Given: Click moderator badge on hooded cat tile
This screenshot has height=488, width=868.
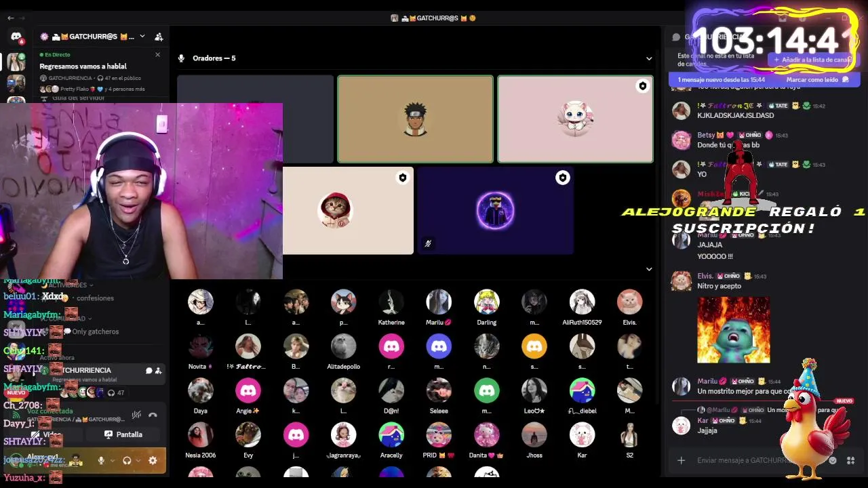Looking at the screenshot, I should 403,178.
